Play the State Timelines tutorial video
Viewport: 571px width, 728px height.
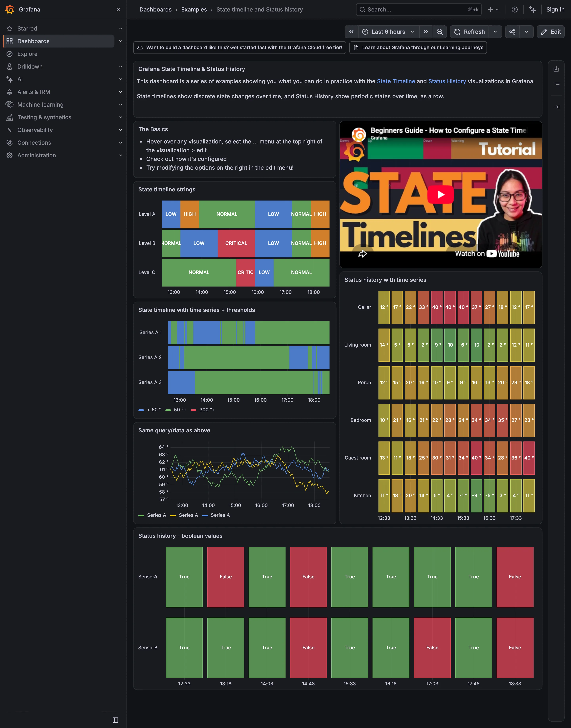pos(441,194)
